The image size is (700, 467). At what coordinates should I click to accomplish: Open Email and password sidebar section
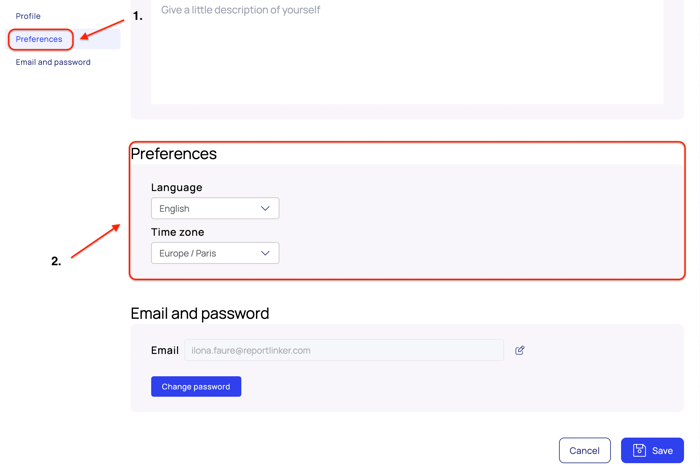click(x=53, y=62)
